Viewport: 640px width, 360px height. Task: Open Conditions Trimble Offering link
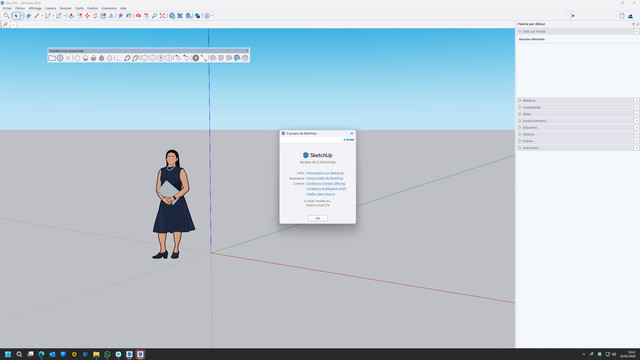click(326, 184)
